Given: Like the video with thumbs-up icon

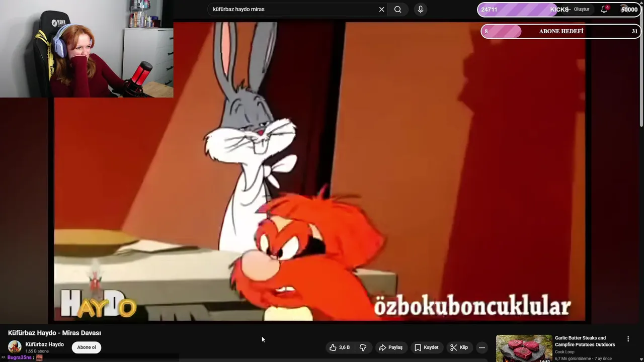Looking at the screenshot, I should 340,347.
